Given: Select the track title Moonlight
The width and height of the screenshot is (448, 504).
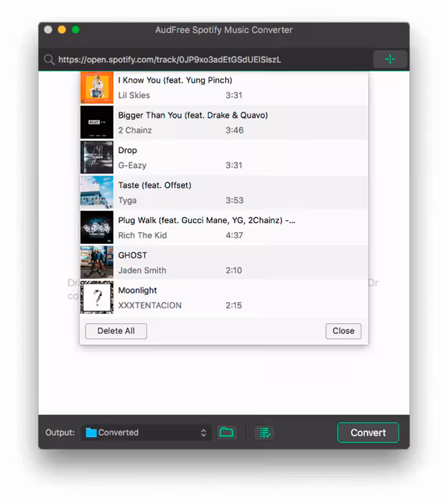Looking at the screenshot, I should click(137, 291).
